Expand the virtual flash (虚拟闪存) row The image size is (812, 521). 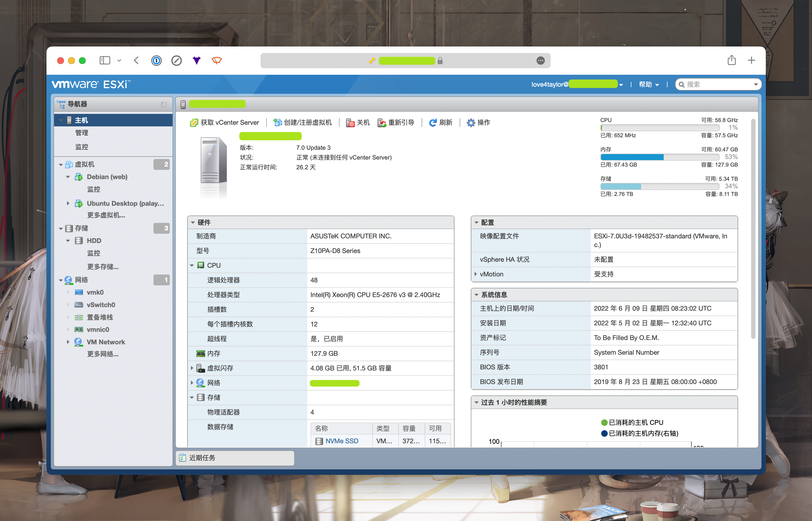click(192, 368)
